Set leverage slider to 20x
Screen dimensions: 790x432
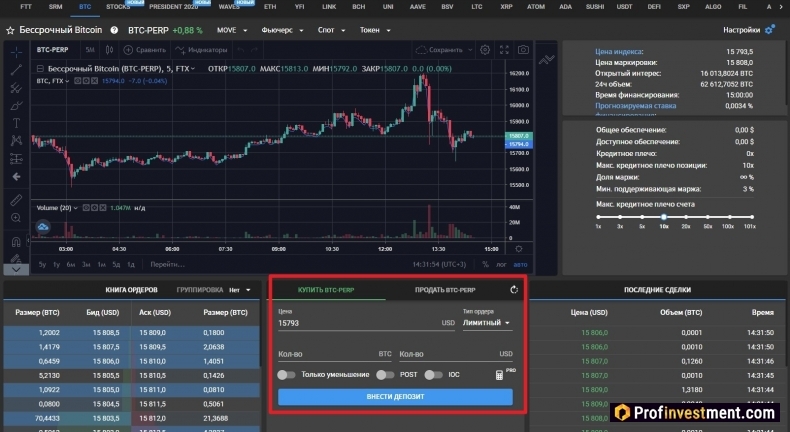click(686, 217)
